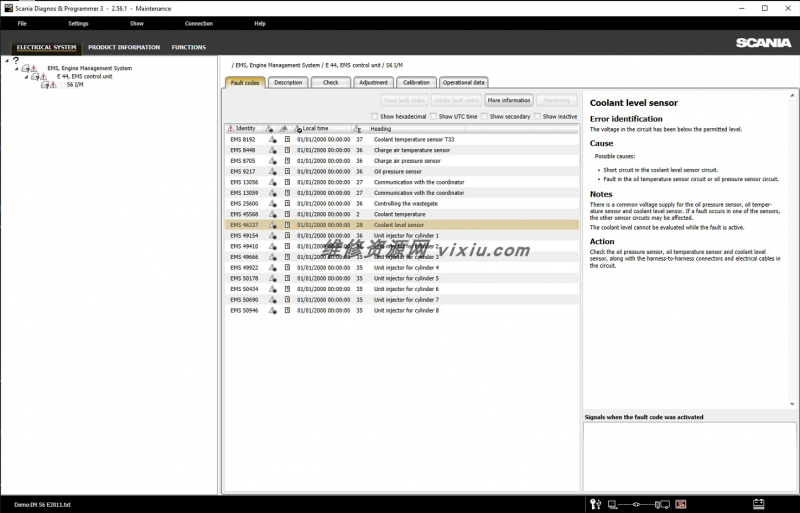Open the Show menu
Viewport: 800px width, 513px height.
137,23
